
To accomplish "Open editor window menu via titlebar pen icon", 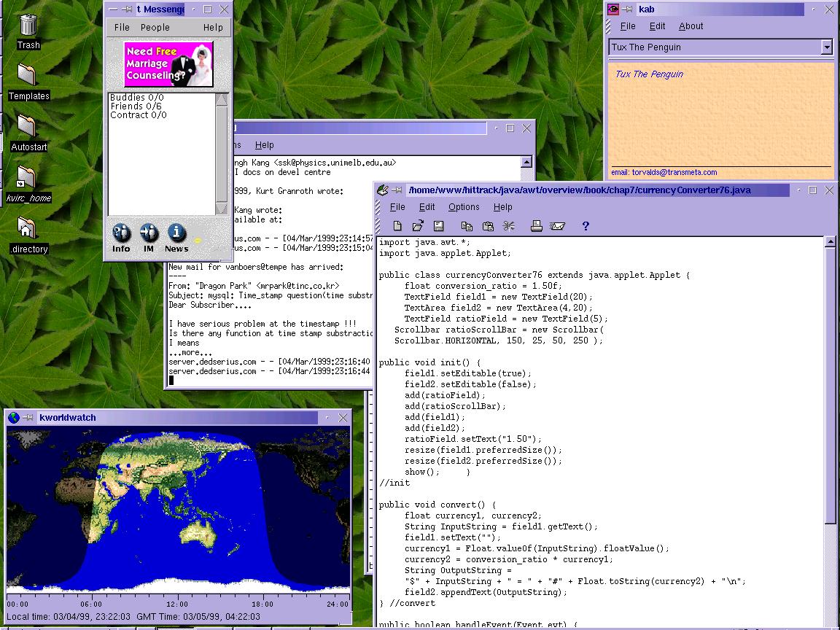I will click(x=382, y=190).
